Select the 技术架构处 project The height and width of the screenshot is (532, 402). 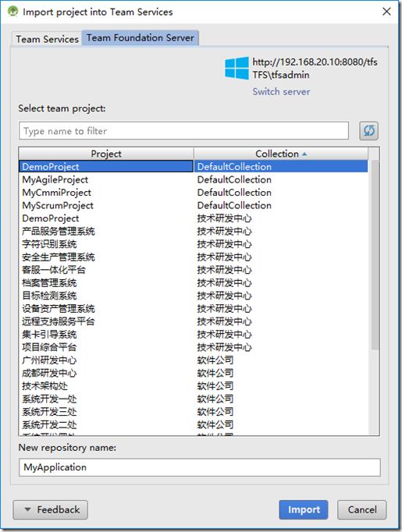tap(194, 385)
